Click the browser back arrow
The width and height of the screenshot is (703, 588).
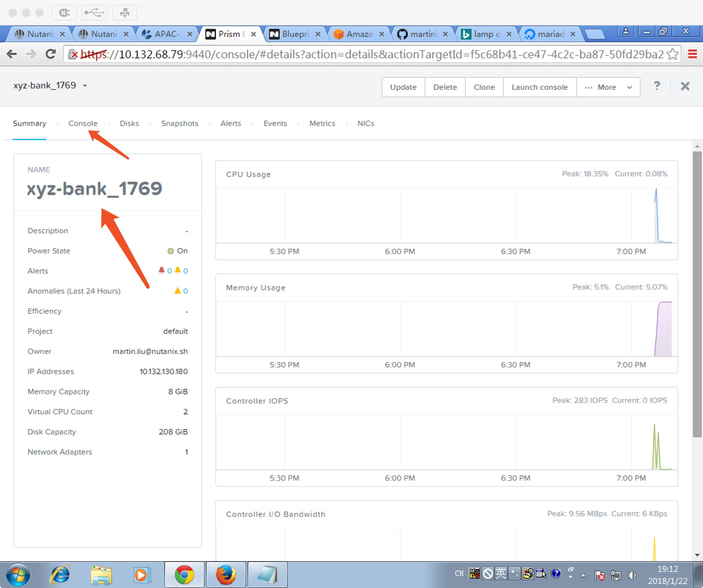click(x=12, y=54)
